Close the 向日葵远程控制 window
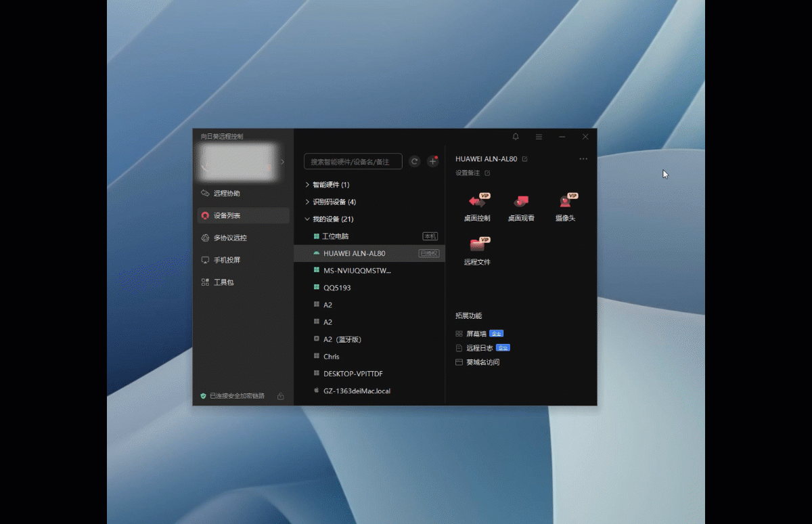This screenshot has height=524, width=812. pos(585,137)
